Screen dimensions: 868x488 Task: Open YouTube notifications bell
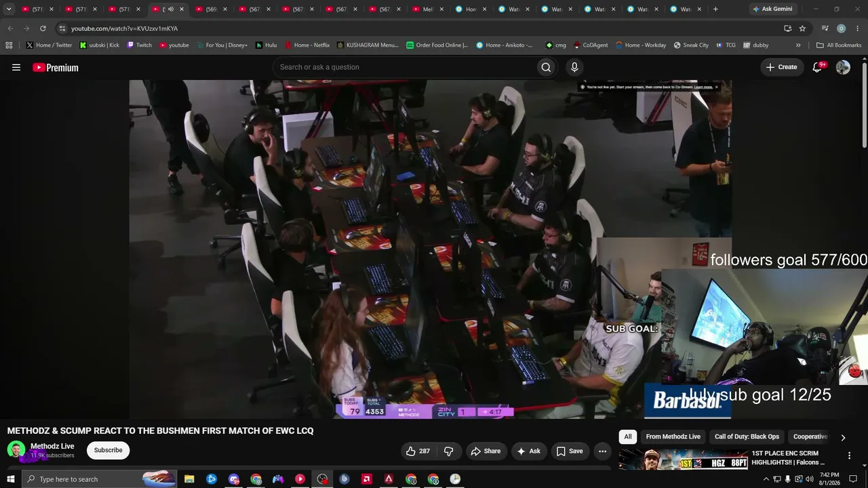818,67
